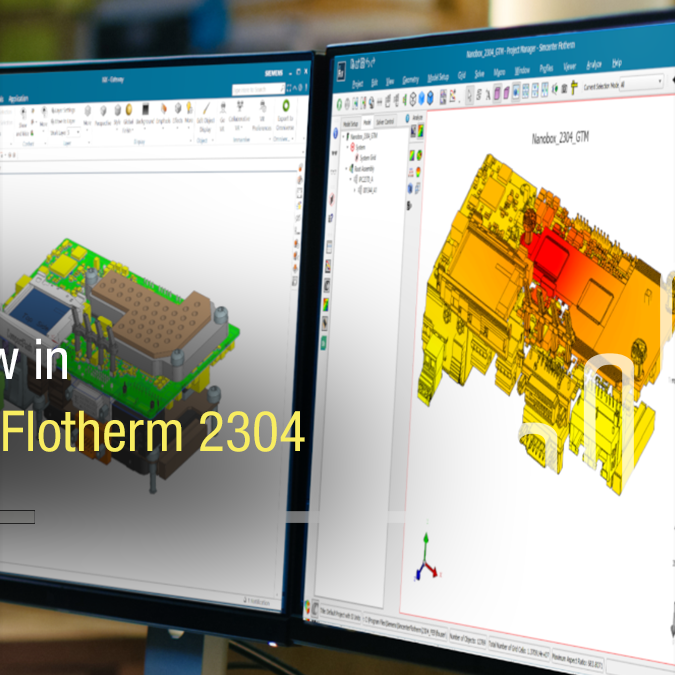Click the Go VR button
675x675 pixels.
tap(223, 118)
